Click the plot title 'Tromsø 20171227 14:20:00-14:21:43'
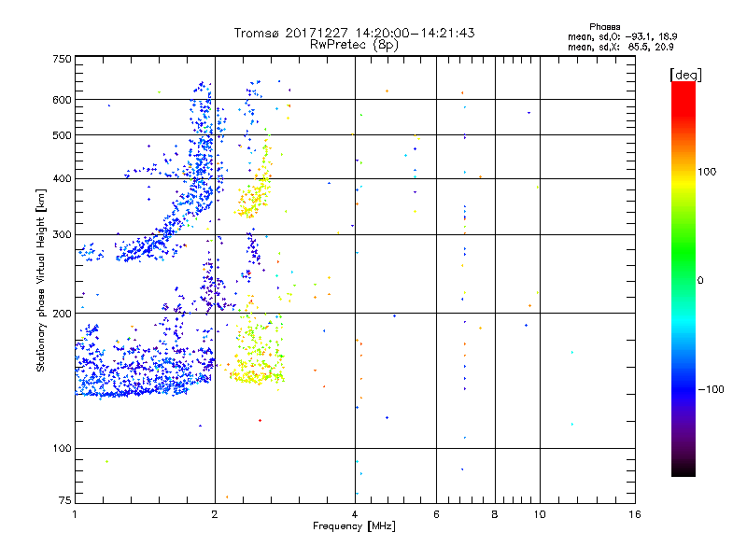 click(x=354, y=33)
